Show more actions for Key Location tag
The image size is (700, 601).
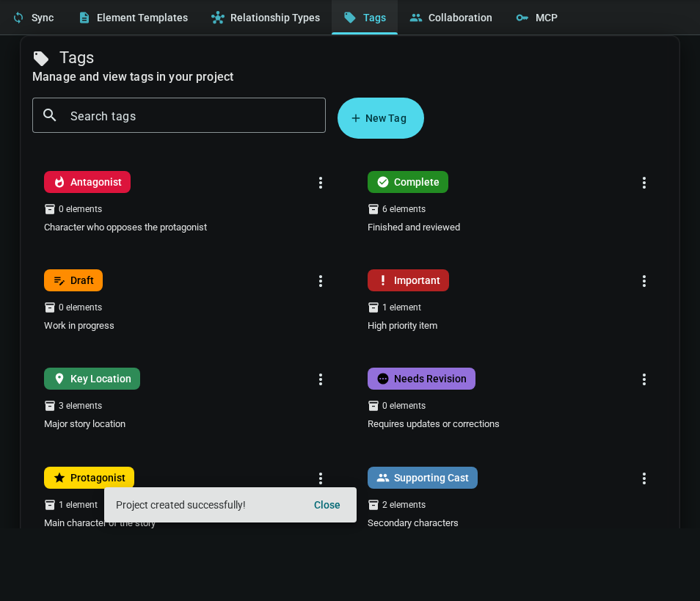pyautogui.click(x=321, y=379)
